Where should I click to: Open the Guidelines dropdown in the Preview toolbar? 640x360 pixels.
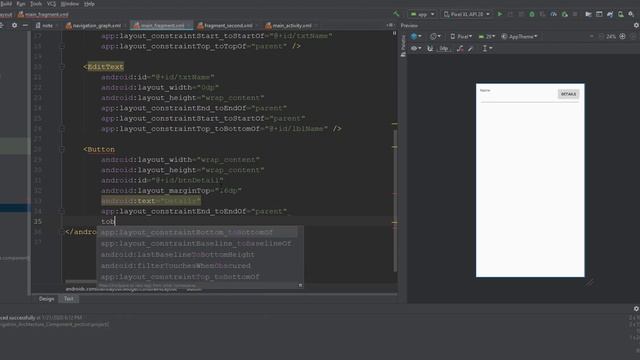tap(487, 48)
